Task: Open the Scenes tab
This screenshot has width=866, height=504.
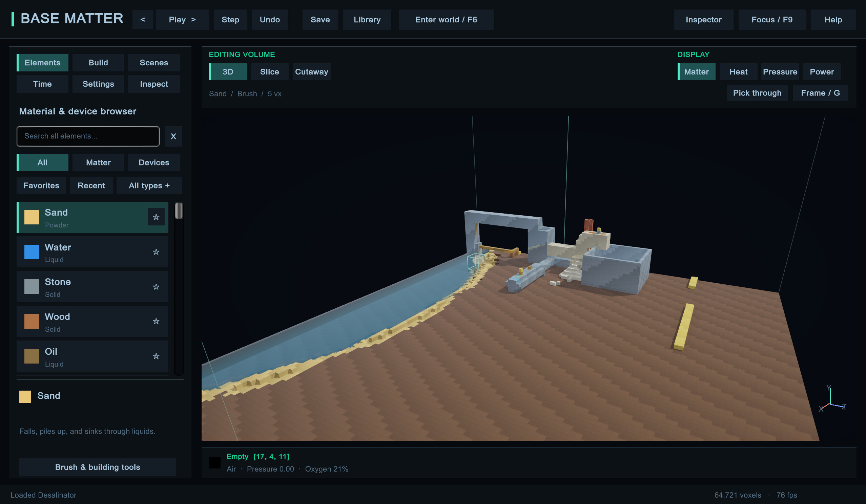Action: tap(154, 63)
